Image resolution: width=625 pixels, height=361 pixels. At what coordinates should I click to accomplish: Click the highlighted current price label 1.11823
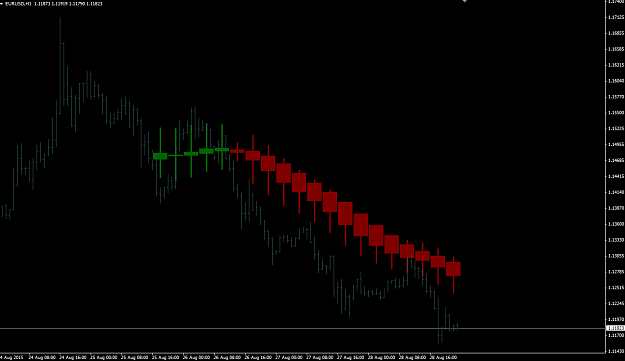point(615,328)
